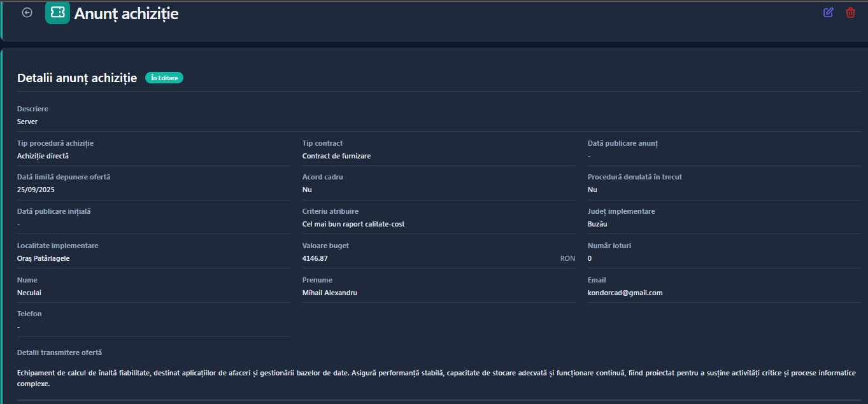Click the "Anunț achiziție" page title
Image resolution: width=868 pixels, height=404 pixels.
(x=126, y=13)
